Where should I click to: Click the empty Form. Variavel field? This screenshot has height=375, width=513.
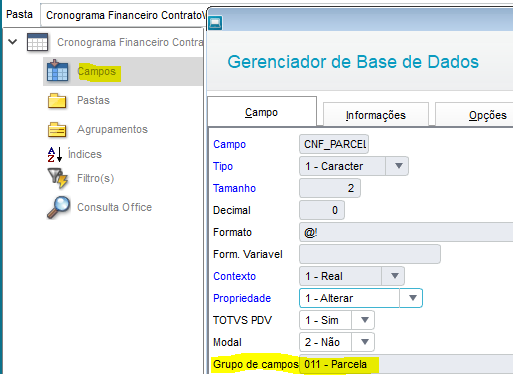click(370, 254)
